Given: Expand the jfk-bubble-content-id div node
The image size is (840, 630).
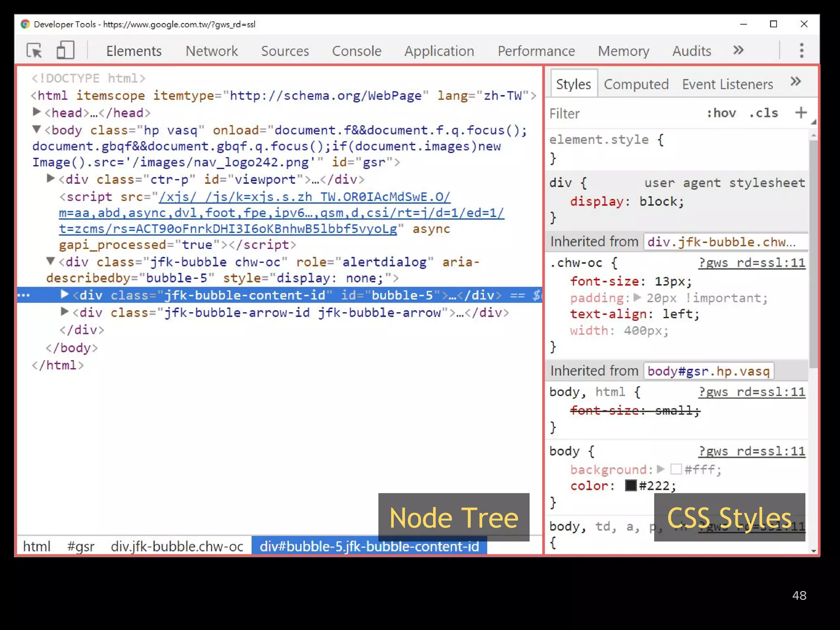Looking at the screenshot, I should tap(64, 294).
